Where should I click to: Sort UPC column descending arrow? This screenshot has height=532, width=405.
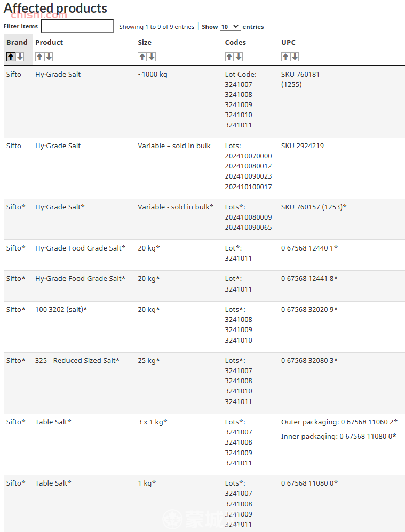295,57
